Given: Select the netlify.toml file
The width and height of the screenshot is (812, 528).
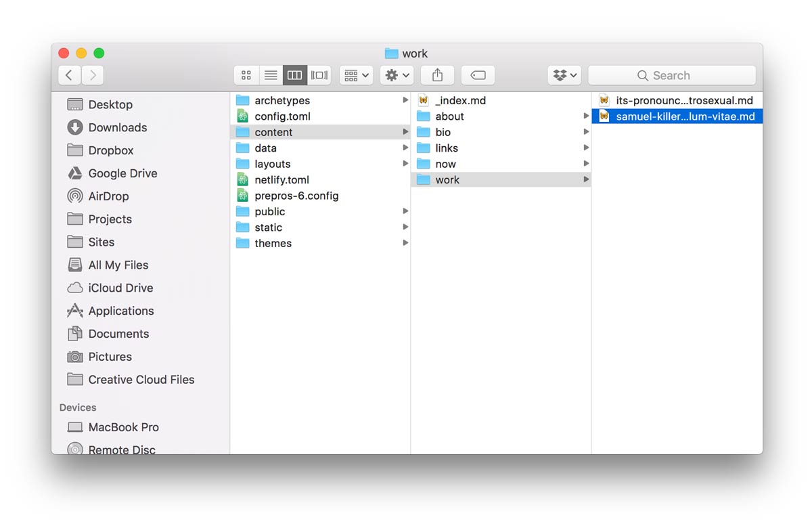Looking at the screenshot, I should (x=320, y=180).
